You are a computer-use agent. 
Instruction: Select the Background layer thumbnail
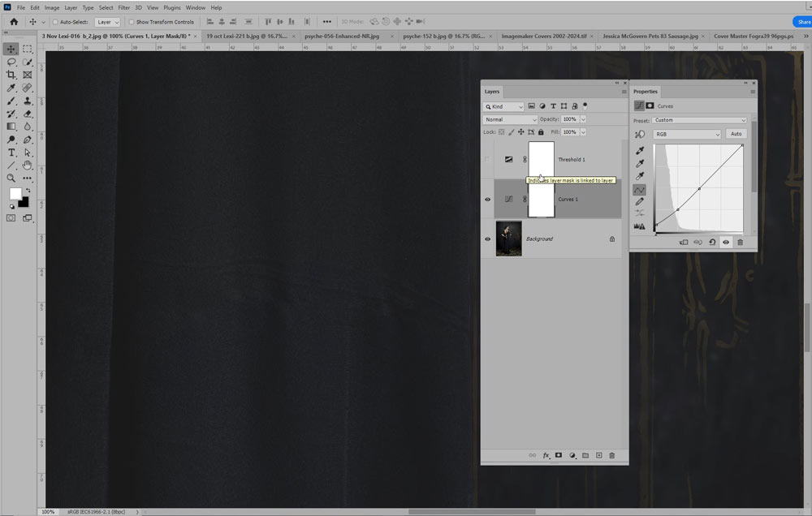click(508, 239)
